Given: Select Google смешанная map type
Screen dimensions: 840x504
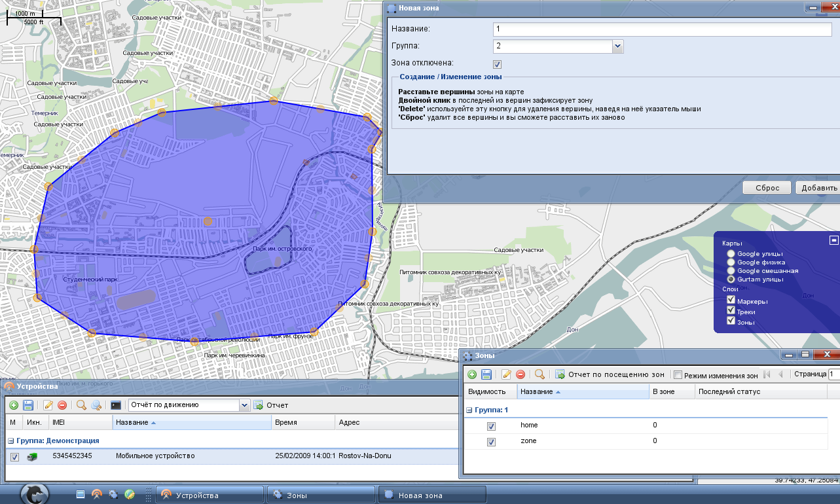Looking at the screenshot, I should tap(731, 271).
